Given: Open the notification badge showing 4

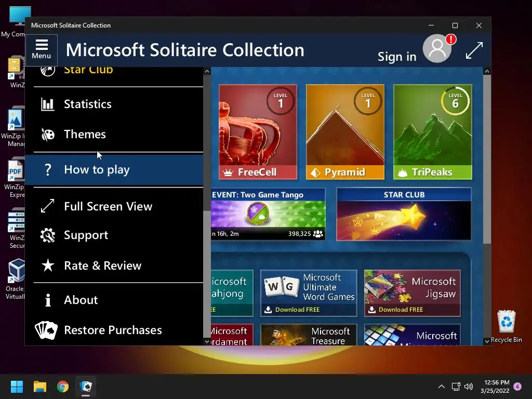Looking at the screenshot, I should click(517, 387).
